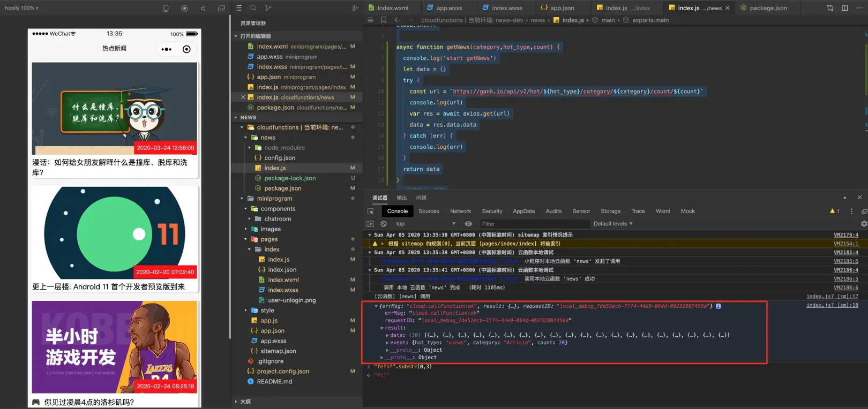Open the devtools three-dot options menu
Viewport: 868px width, 409px height.
(851, 211)
